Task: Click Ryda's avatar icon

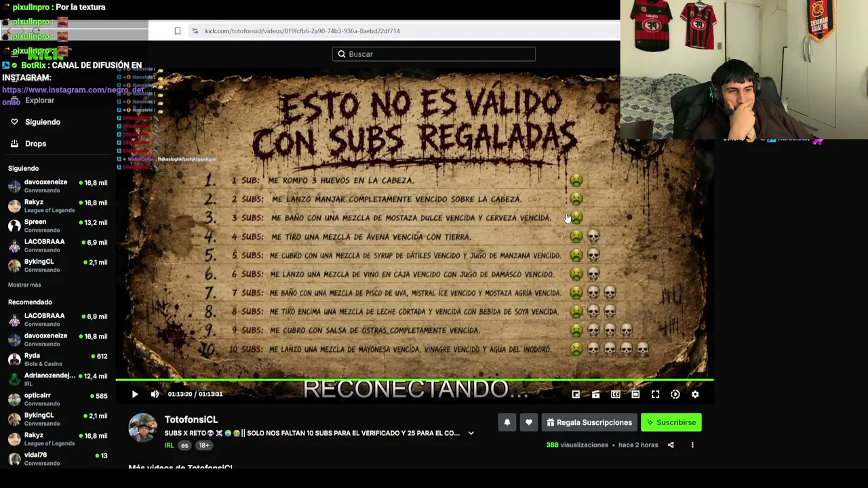Action: click(14, 359)
